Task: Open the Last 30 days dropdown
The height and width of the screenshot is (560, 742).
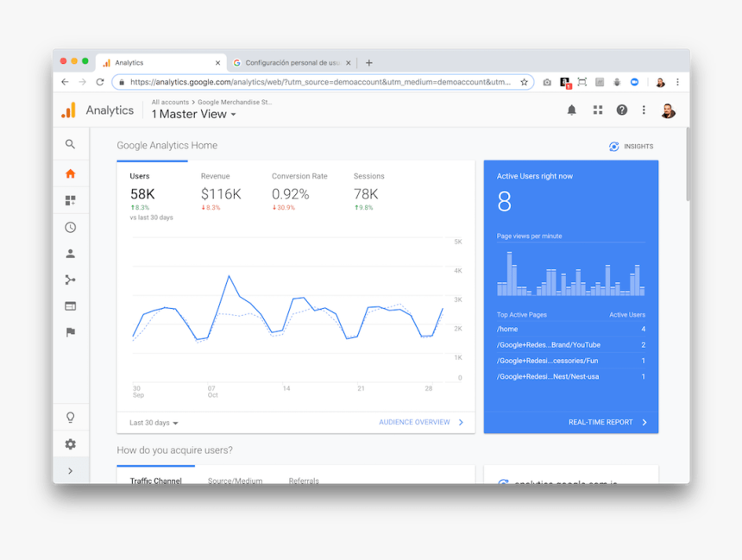Action: [x=154, y=423]
